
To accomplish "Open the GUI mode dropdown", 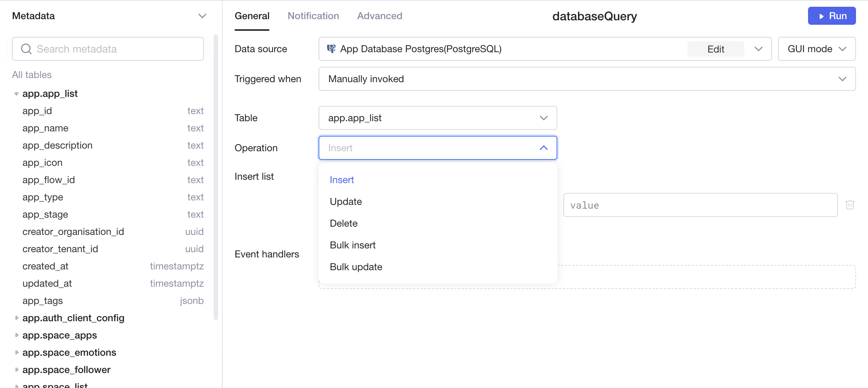I will point(816,49).
